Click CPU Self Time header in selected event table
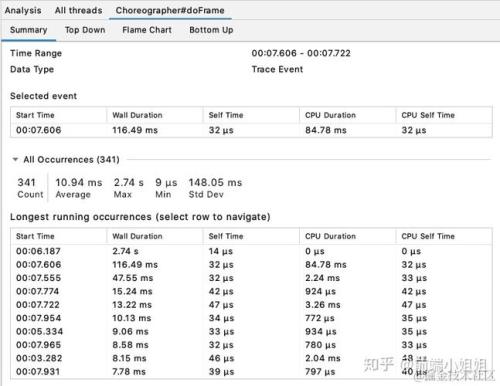This screenshot has width=500, height=386. click(x=428, y=115)
